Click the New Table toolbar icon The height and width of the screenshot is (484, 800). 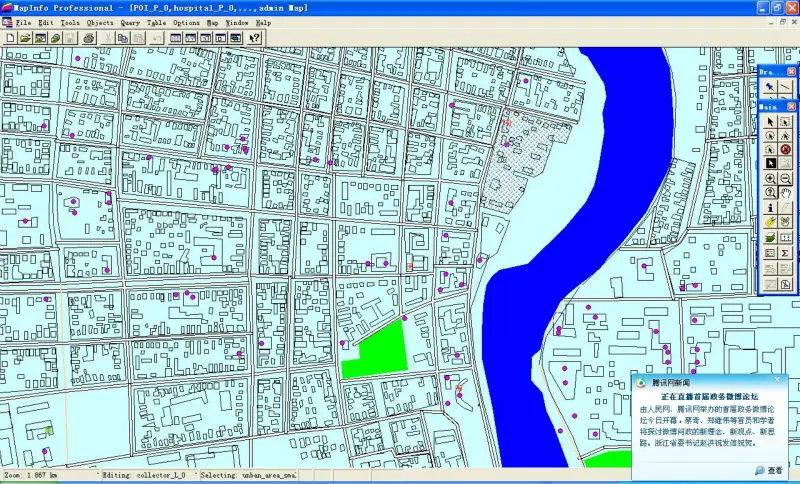(10, 38)
